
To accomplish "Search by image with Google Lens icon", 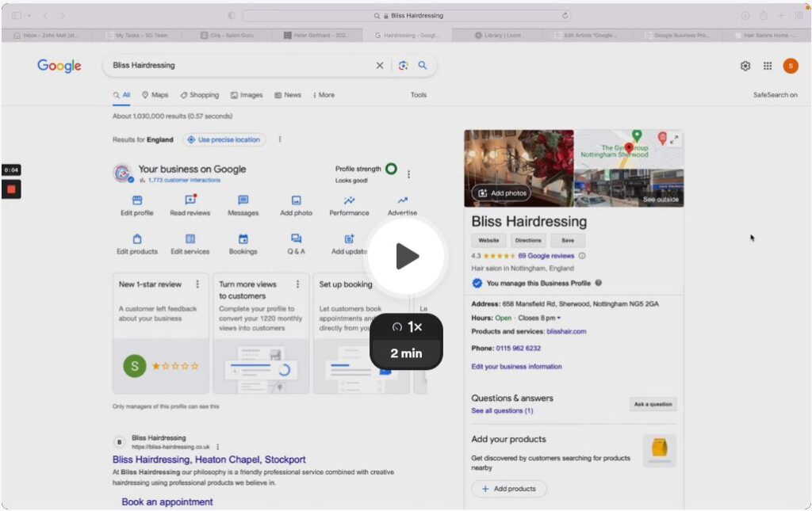I will tap(403, 65).
